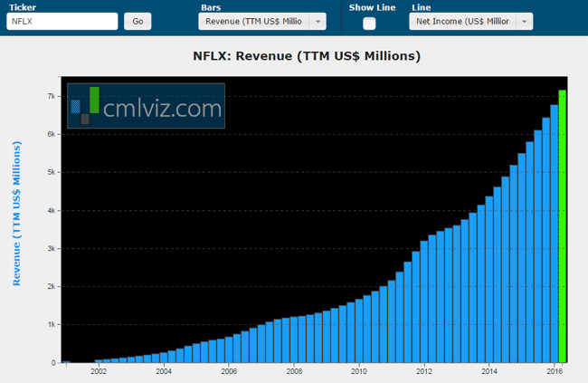Click the 2012 x-axis label
Image resolution: width=588 pixels, height=383 pixels.
tap(424, 371)
